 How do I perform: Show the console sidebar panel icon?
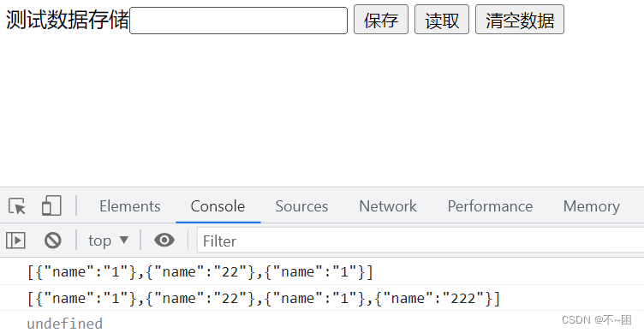(15, 241)
